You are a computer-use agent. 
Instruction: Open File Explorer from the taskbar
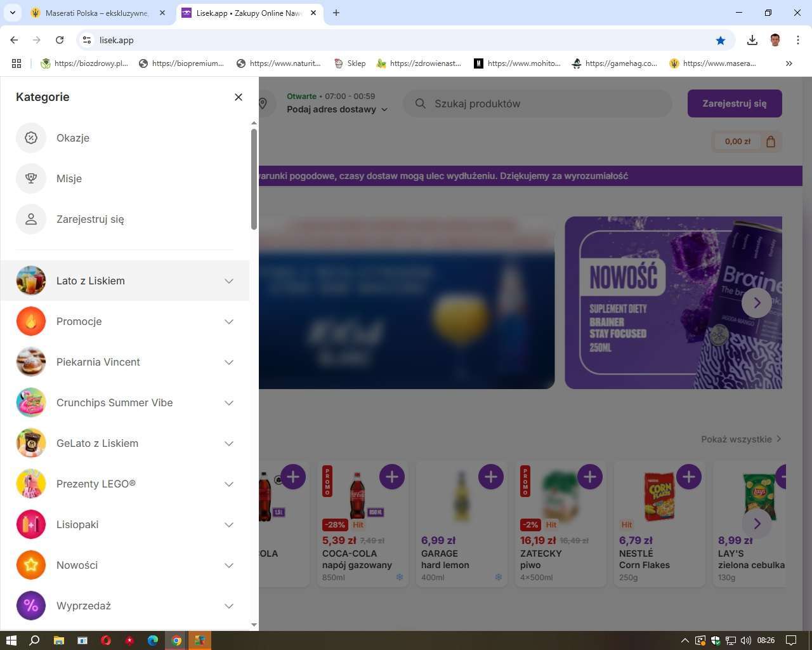[58, 640]
